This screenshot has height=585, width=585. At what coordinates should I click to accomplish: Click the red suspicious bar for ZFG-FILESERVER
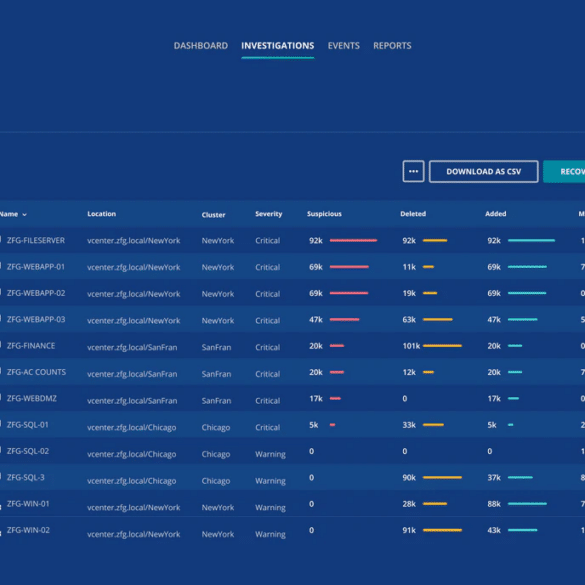coord(353,240)
